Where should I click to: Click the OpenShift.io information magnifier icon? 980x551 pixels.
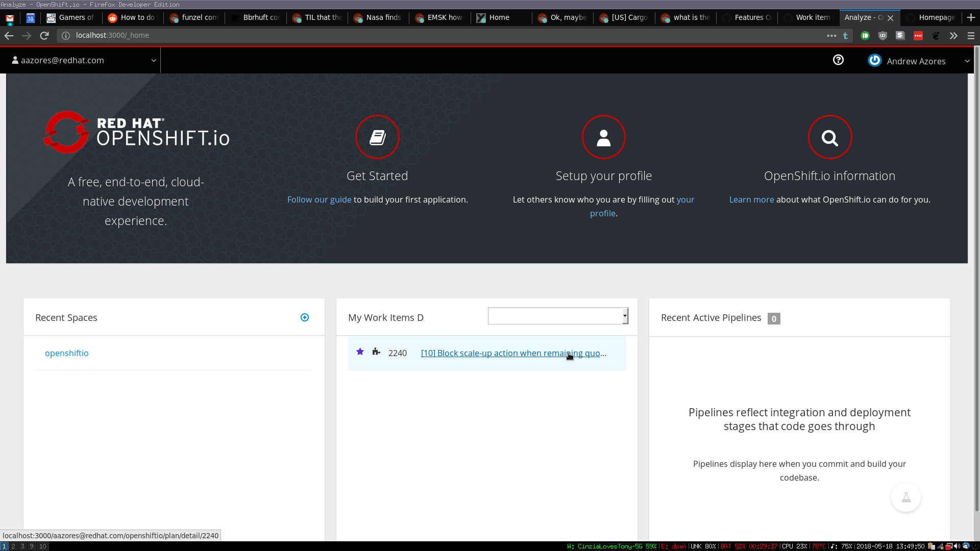tap(829, 137)
